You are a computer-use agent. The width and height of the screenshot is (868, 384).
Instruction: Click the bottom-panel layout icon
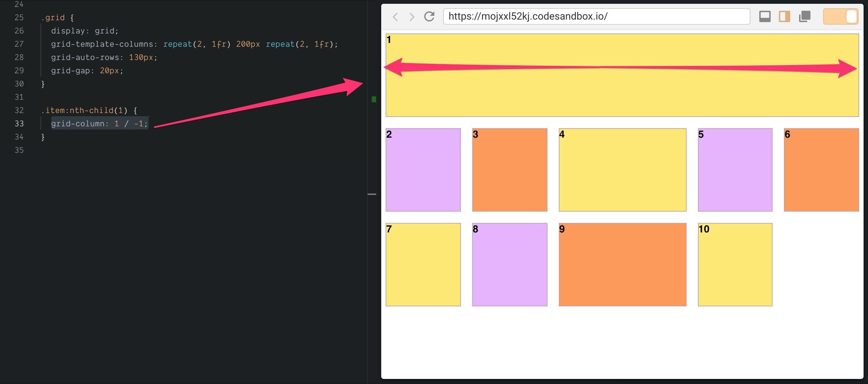(765, 16)
